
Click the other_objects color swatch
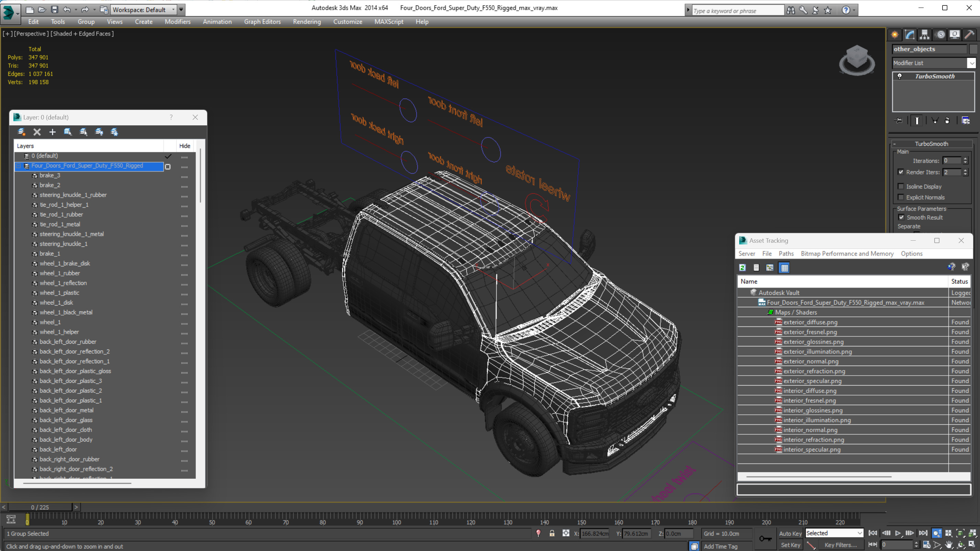[x=973, y=49]
